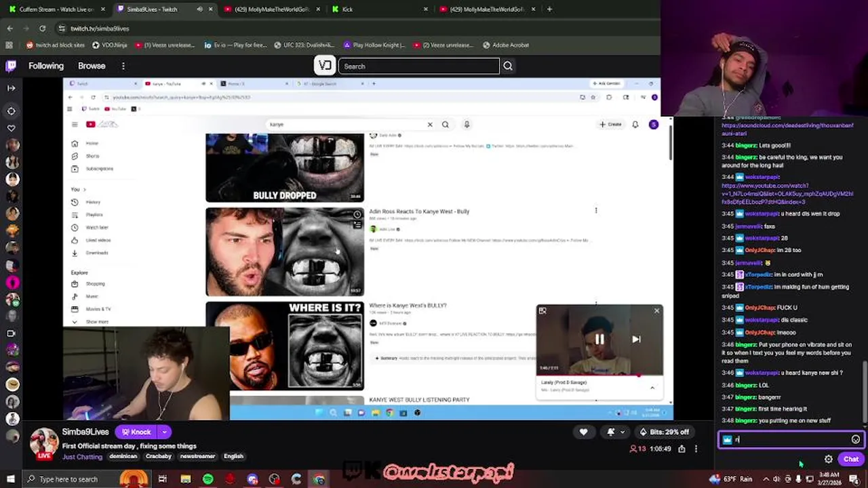
Task: Expand the Twitch left sidebar
Action: [11, 87]
